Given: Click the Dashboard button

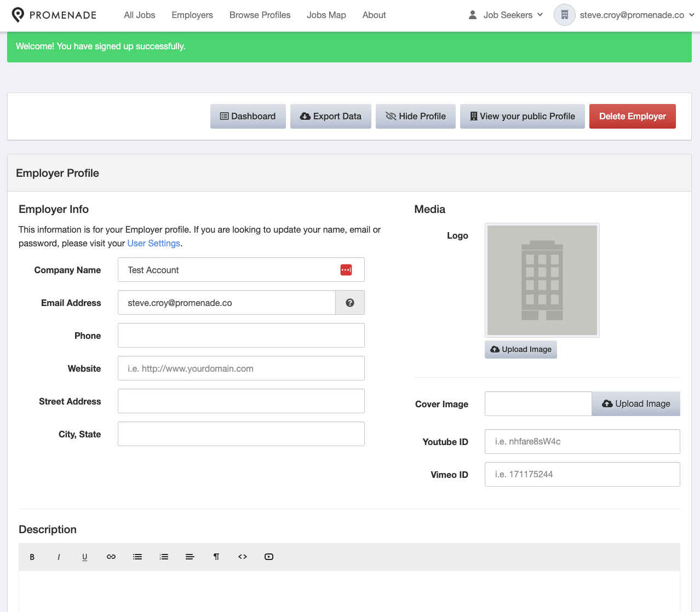Looking at the screenshot, I should pos(248,116).
